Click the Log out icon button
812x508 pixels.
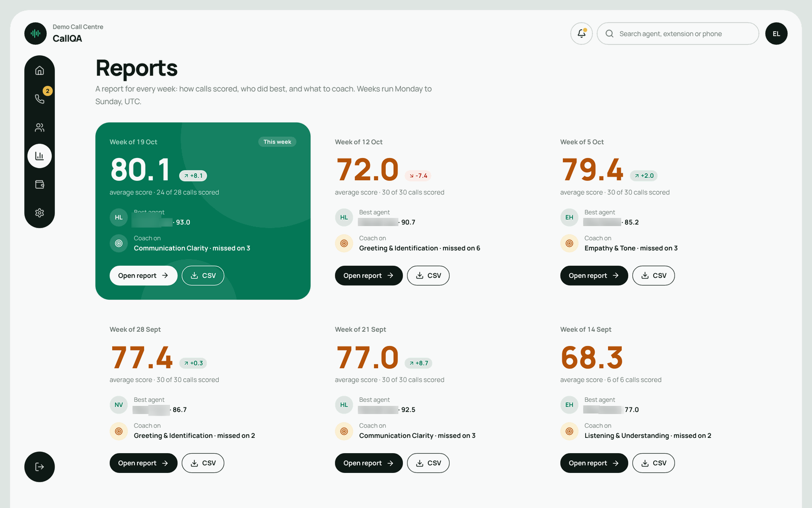pos(40,467)
